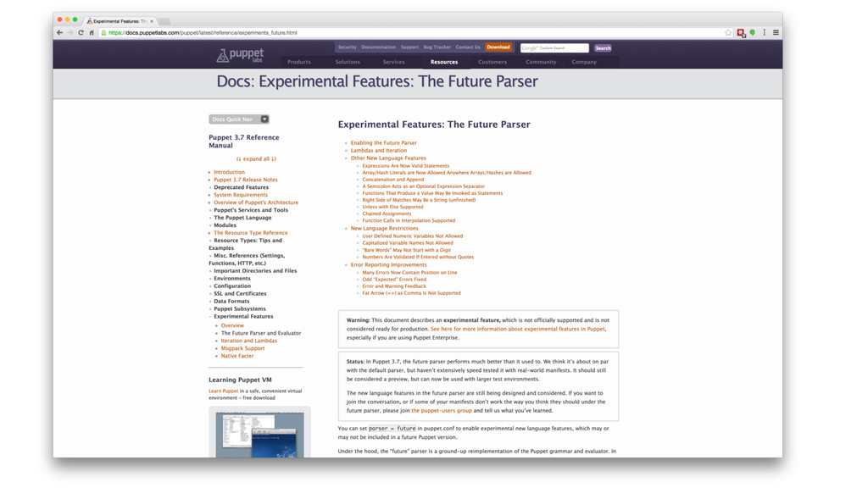This screenshot has height=488, width=868.
Task: Open the Customers menu
Action: click(492, 62)
